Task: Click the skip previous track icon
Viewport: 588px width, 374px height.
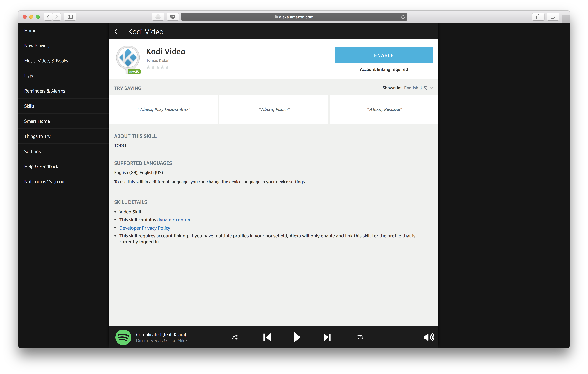Action: [267, 337]
